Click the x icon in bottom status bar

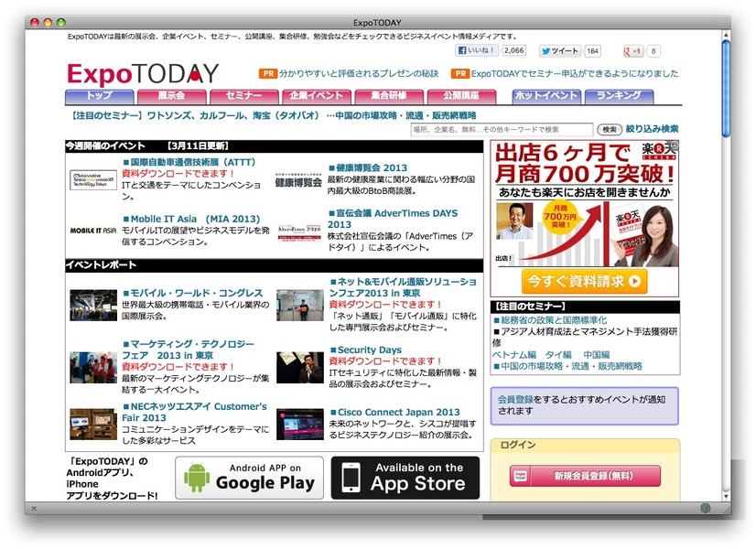(34, 508)
